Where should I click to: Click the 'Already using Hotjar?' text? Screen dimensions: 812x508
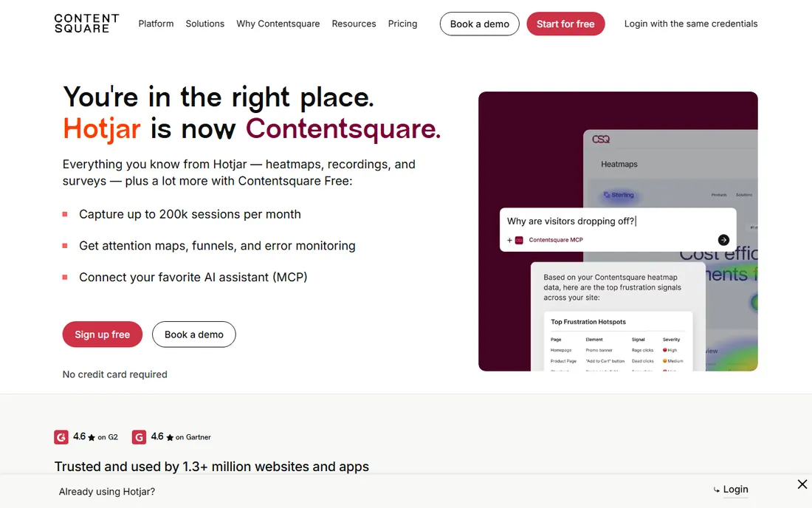107,492
